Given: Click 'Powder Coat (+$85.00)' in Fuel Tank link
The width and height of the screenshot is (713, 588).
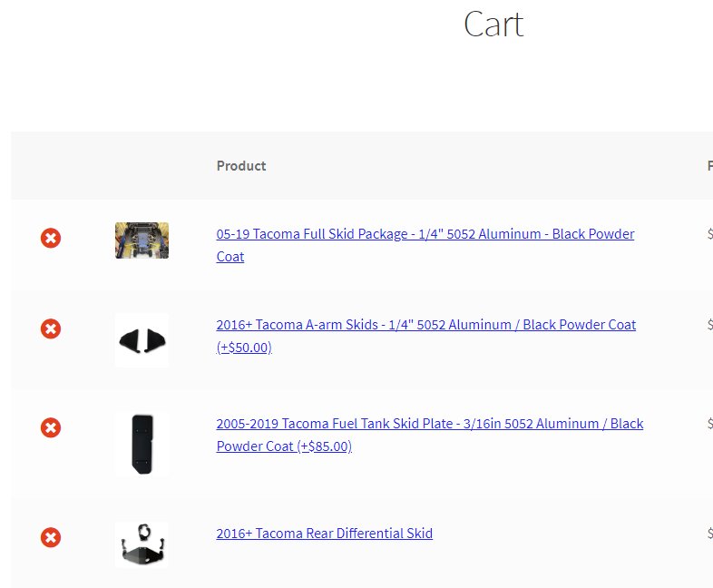Looking at the screenshot, I should (284, 446).
